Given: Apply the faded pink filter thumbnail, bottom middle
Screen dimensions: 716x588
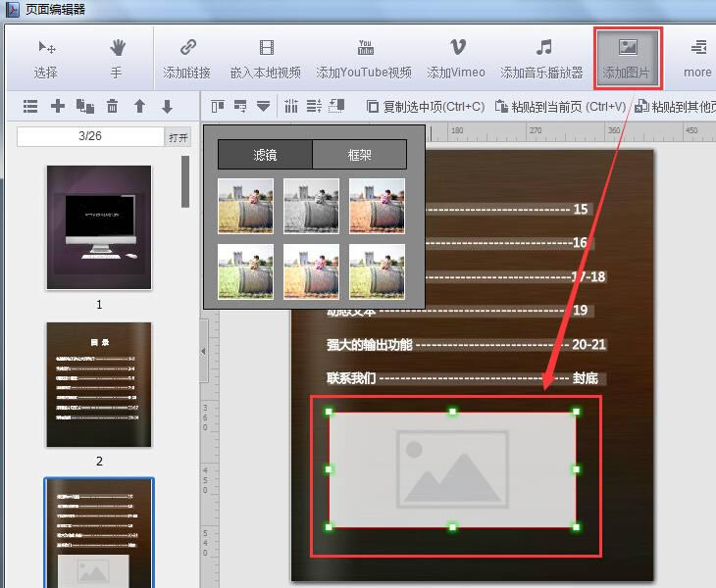Looking at the screenshot, I should pyautogui.click(x=312, y=271).
